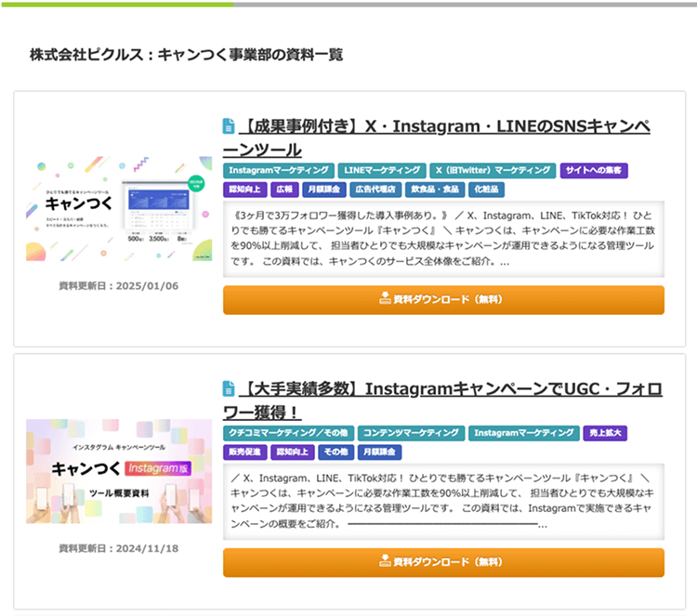Viewport: 697px width, 616px height.
Task: Select the 月額課金 tag in first card
Action: [324, 190]
